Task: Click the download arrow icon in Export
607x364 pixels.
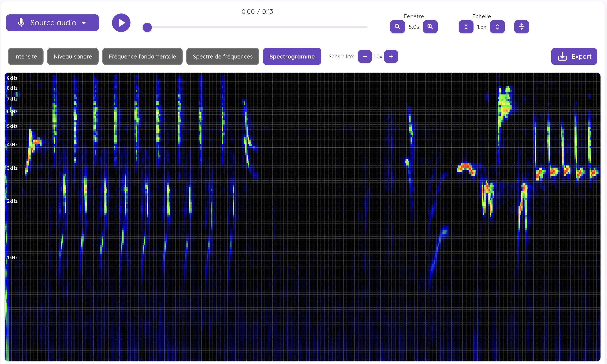Action: pyautogui.click(x=562, y=57)
